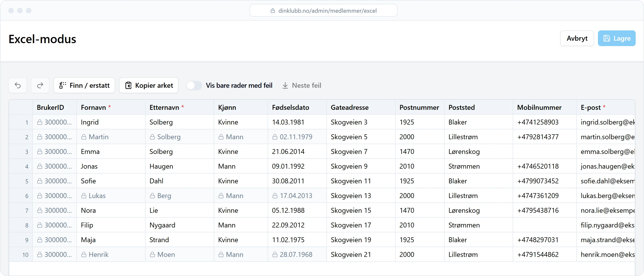Click Kopier arket clipboard button

[149, 86]
